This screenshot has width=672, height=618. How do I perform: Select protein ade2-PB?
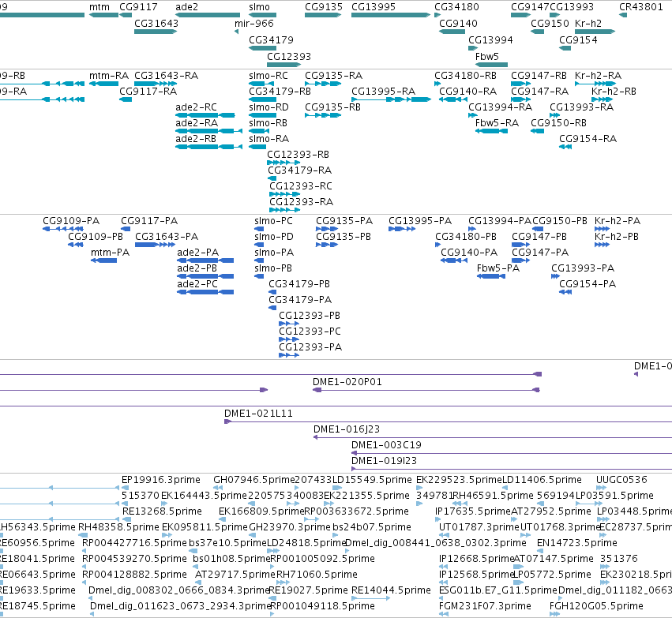205,276
